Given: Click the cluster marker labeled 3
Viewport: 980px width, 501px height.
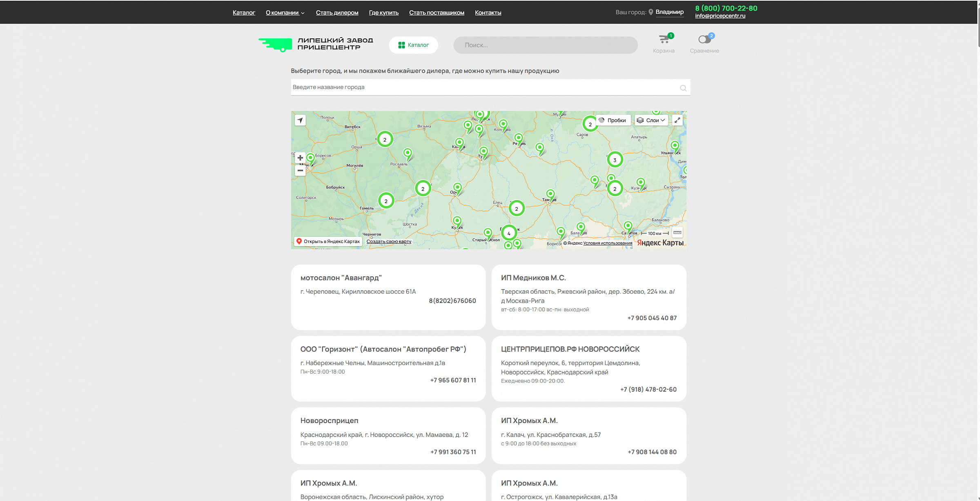Looking at the screenshot, I should pyautogui.click(x=615, y=160).
